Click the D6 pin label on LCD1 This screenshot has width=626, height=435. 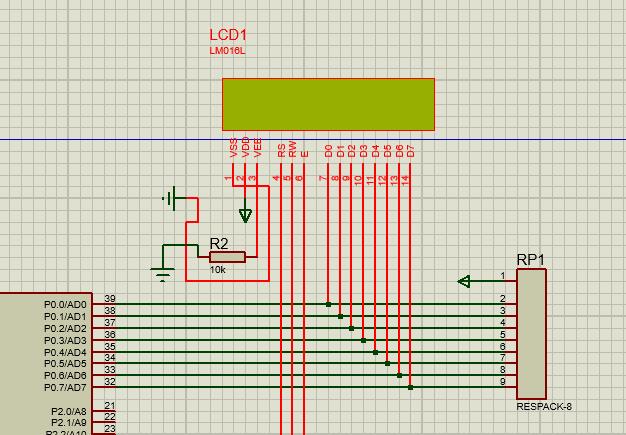[x=399, y=151]
